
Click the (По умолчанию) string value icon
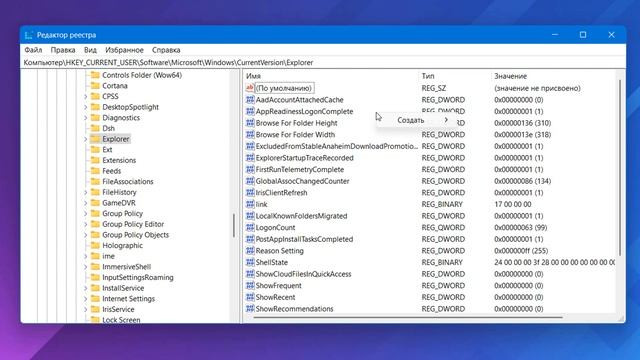[x=250, y=88]
